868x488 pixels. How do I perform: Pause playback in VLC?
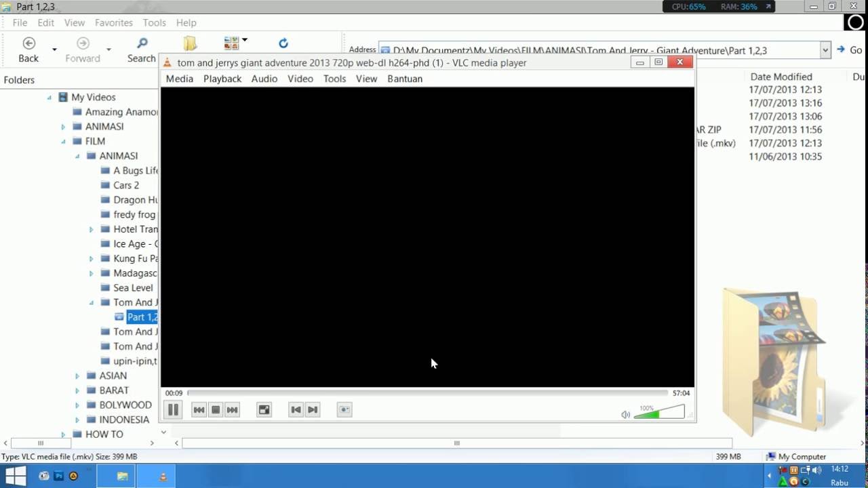(173, 409)
